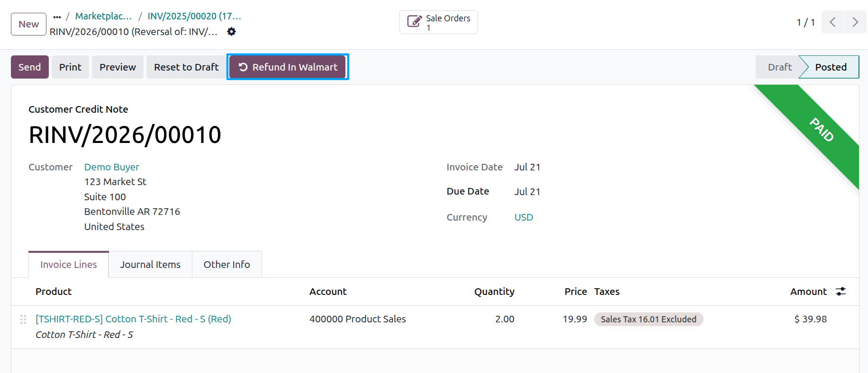Open INV/2025/00020 breadcrumb link
The image size is (868, 373).
click(194, 16)
